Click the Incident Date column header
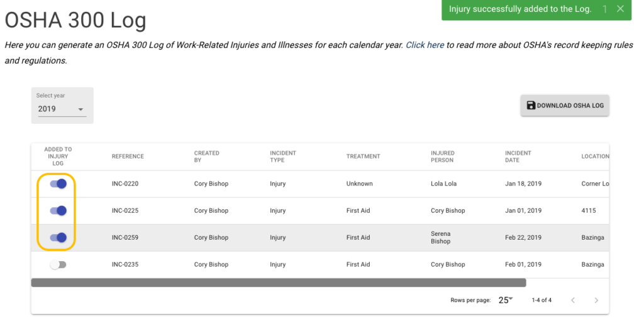The width and height of the screenshot is (644, 329). 518,157
